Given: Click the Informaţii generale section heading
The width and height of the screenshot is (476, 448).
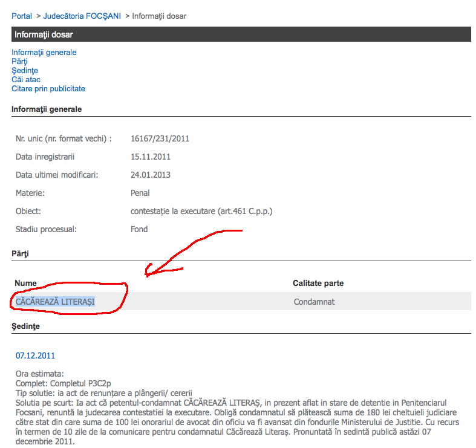Looking at the screenshot, I should [47, 109].
